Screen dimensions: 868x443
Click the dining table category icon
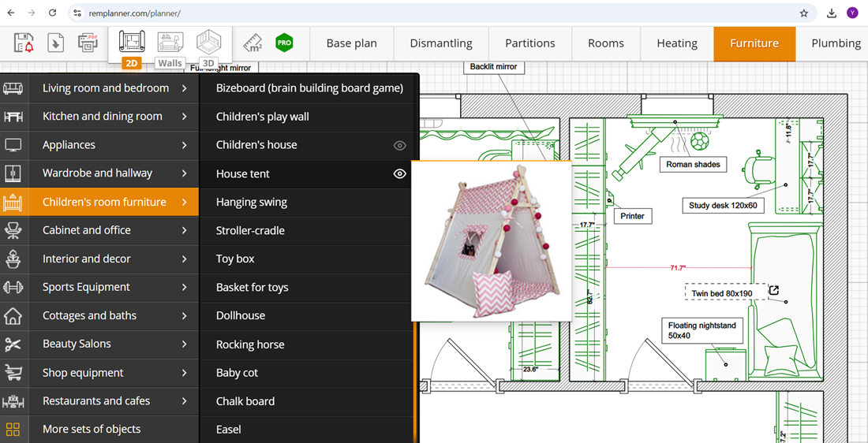tap(13, 117)
